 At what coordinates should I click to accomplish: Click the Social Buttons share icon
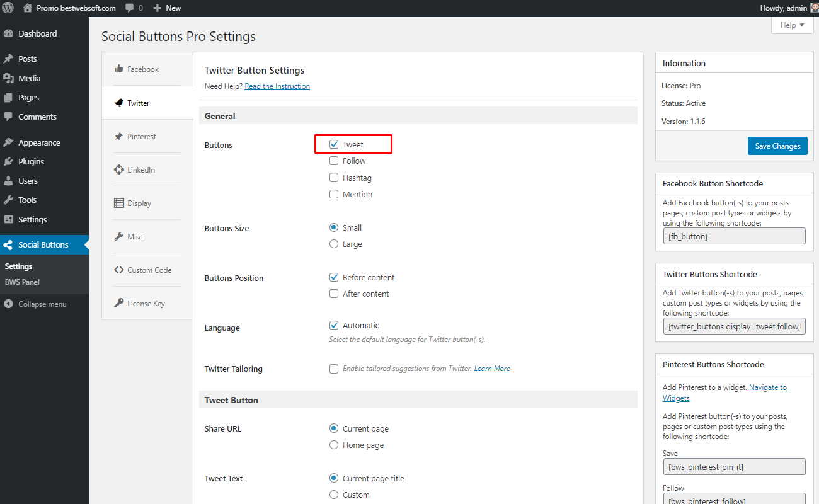point(8,245)
